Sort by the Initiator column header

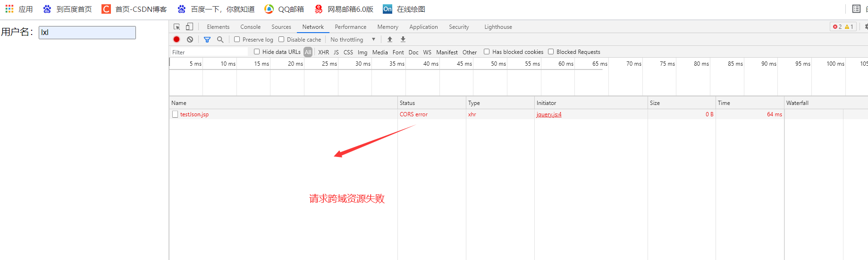tap(591, 103)
